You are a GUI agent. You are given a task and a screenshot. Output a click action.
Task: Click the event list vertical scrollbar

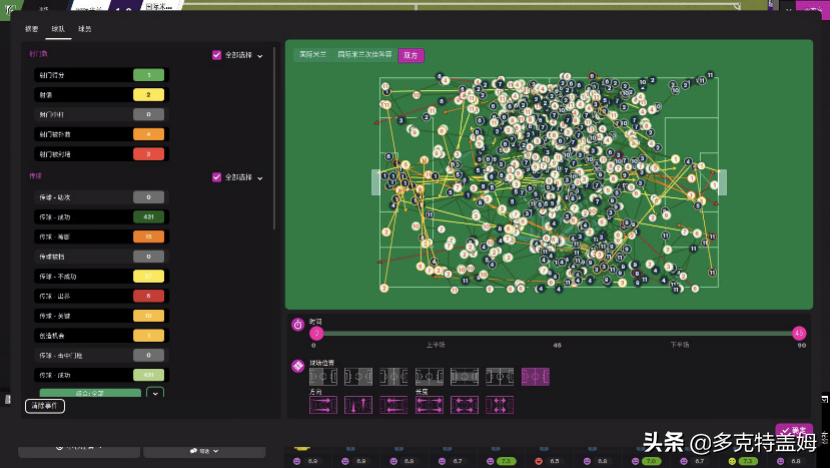coord(274,139)
